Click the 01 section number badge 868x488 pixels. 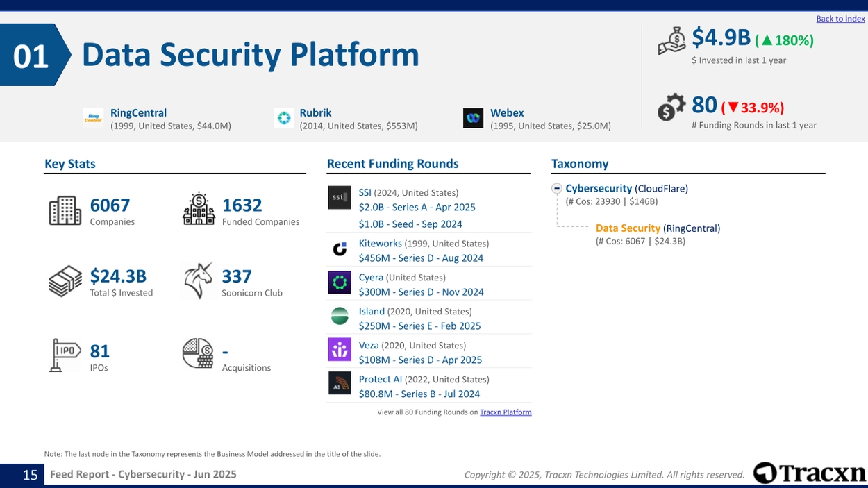35,56
